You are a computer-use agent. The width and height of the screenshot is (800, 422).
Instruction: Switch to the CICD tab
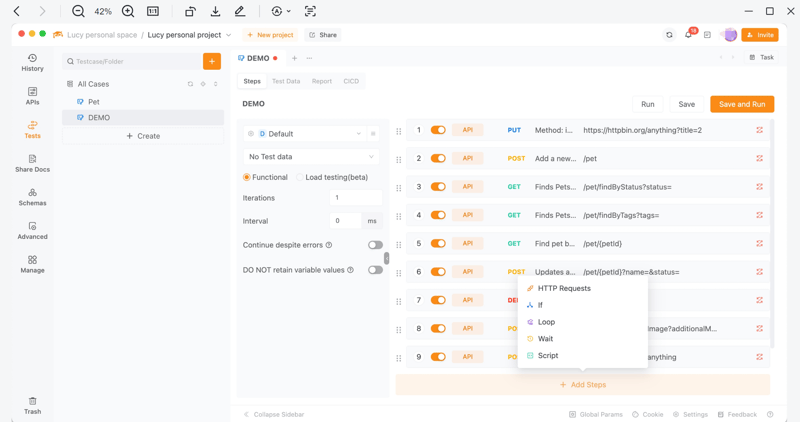[x=351, y=81]
